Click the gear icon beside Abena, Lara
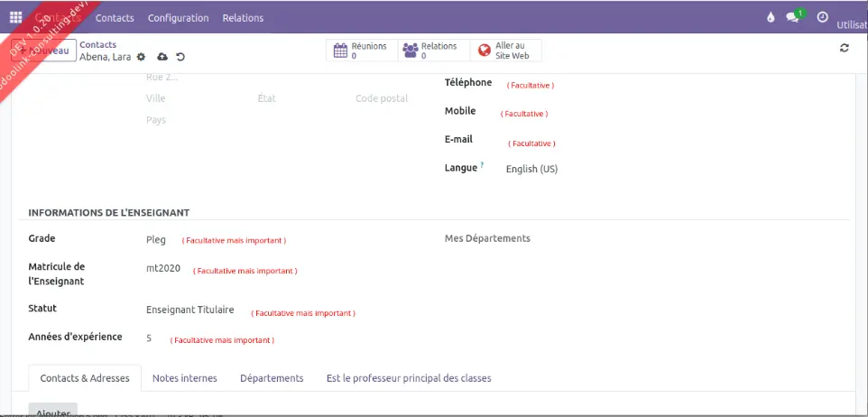The height and width of the screenshot is (417, 868). 141,57
